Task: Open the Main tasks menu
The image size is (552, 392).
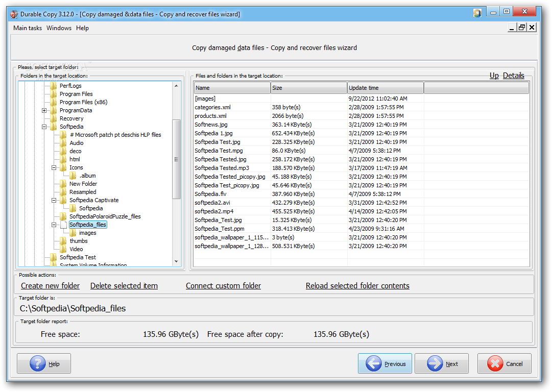Action: 28,28
